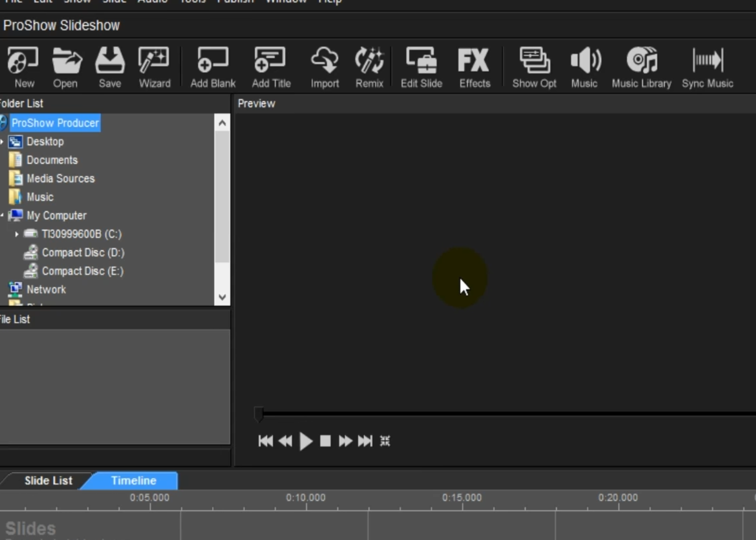This screenshot has width=756, height=540.
Task: Click Add Title slide icon
Action: [271, 67]
